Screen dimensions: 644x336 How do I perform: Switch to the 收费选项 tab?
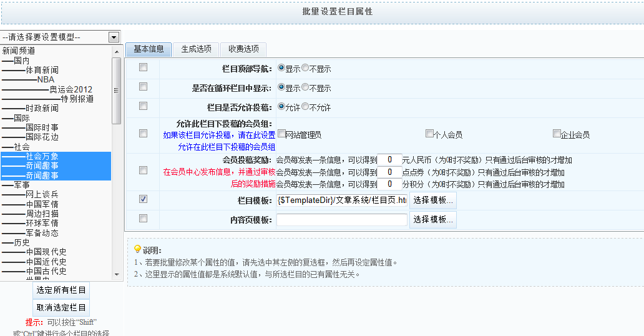[243, 49]
